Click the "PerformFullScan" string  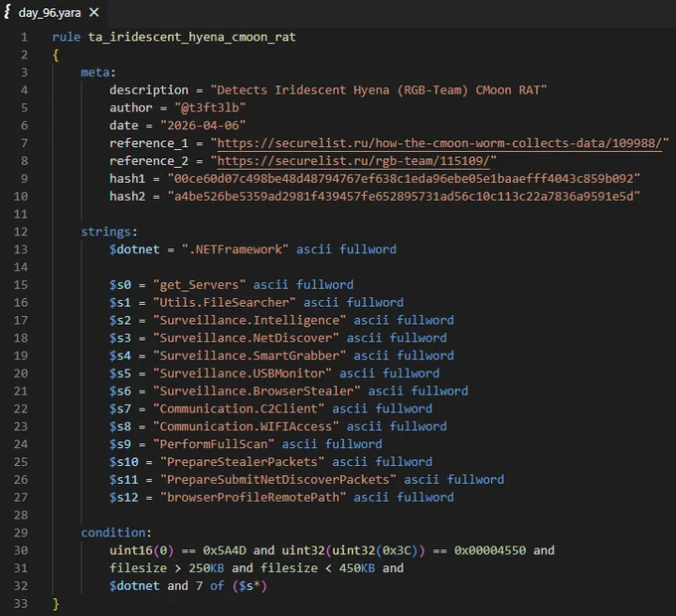point(214,444)
